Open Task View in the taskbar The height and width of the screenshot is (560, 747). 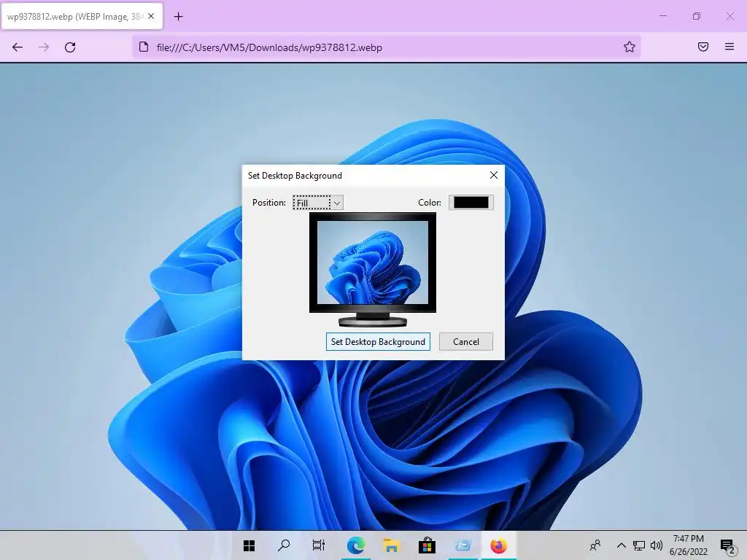(319, 545)
